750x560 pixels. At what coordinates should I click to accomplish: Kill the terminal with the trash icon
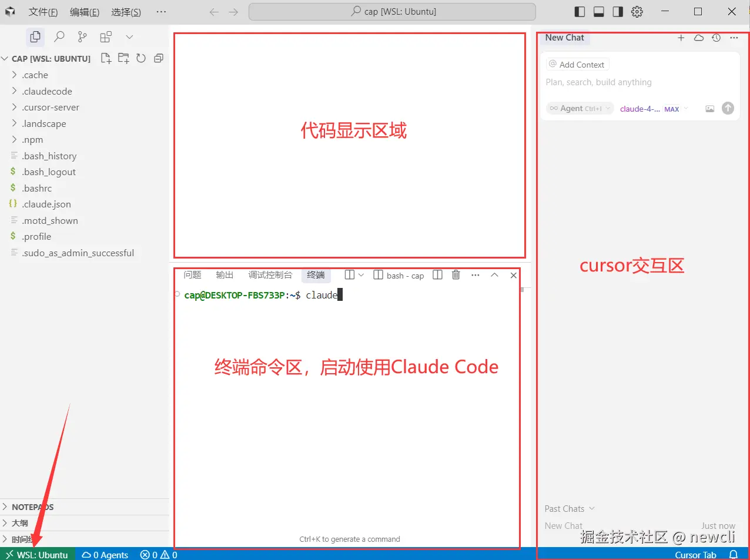(x=456, y=275)
